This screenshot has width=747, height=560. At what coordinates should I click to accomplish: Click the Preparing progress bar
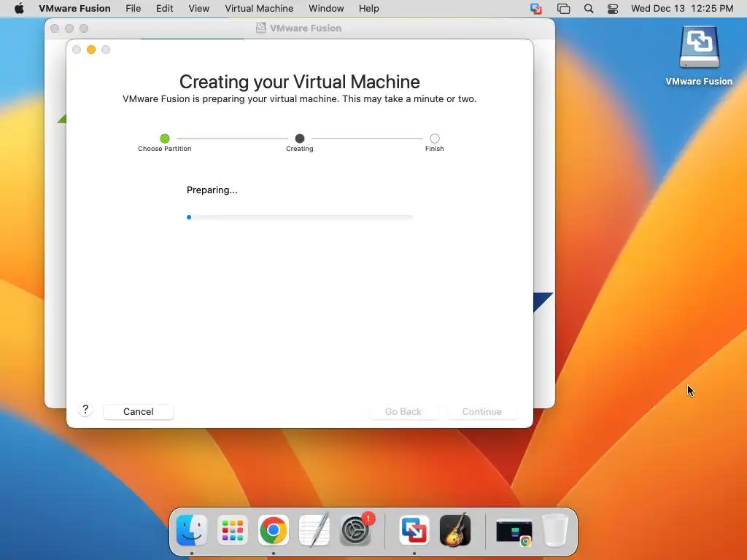point(300,217)
